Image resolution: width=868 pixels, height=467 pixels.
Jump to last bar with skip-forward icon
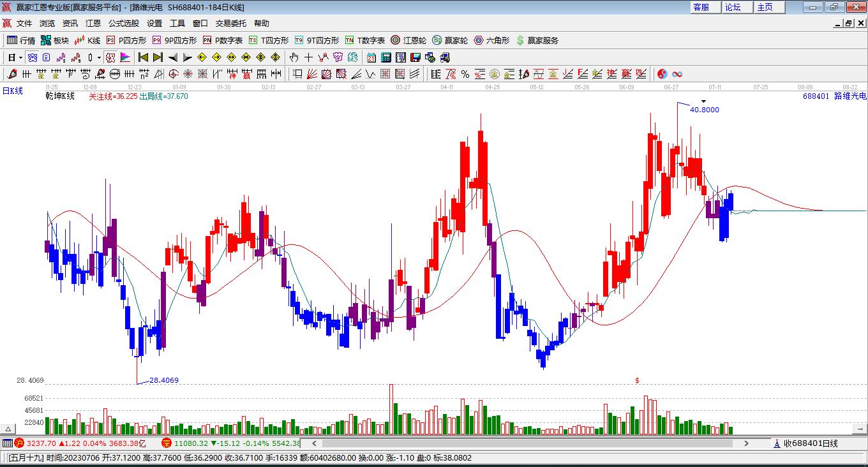[x=158, y=57]
